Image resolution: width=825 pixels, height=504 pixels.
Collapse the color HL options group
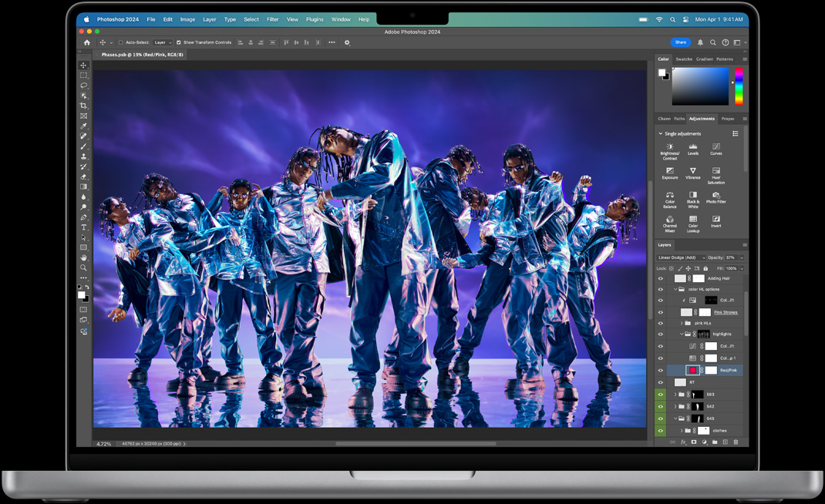coord(675,289)
